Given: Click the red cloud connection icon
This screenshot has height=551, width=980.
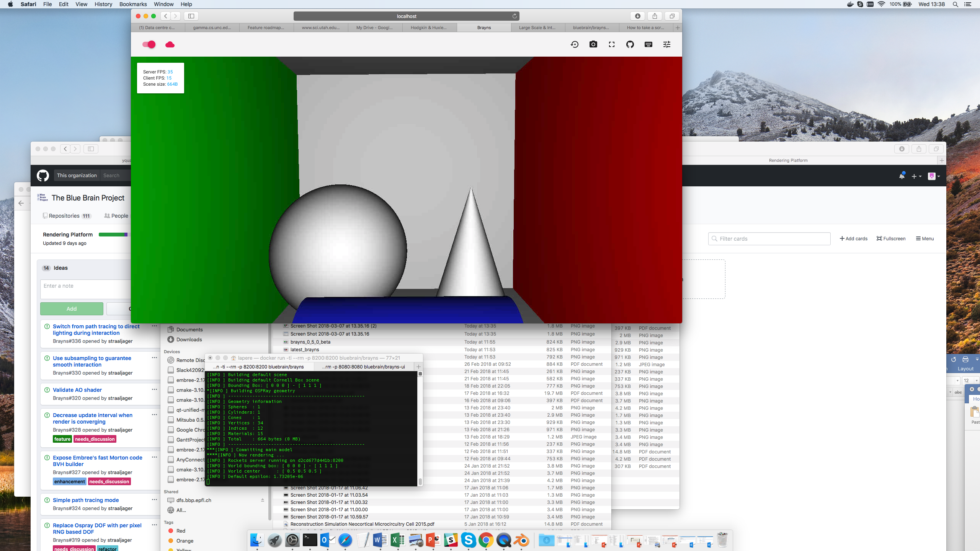Looking at the screenshot, I should (170, 45).
